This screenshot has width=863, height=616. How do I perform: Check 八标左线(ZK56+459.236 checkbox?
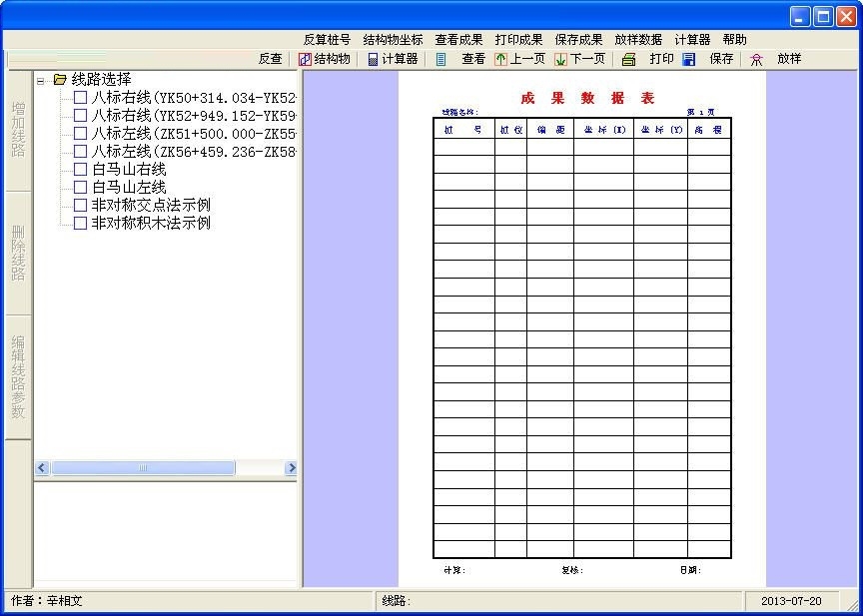[80, 151]
